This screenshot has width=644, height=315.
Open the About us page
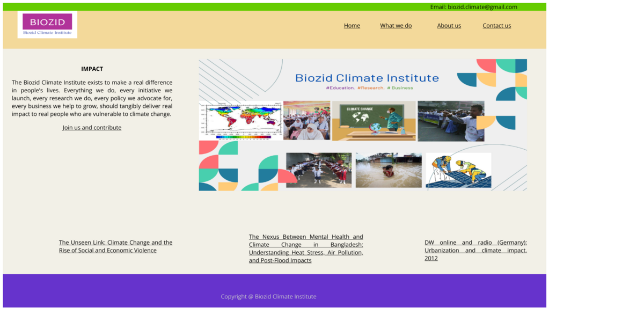[x=449, y=25]
